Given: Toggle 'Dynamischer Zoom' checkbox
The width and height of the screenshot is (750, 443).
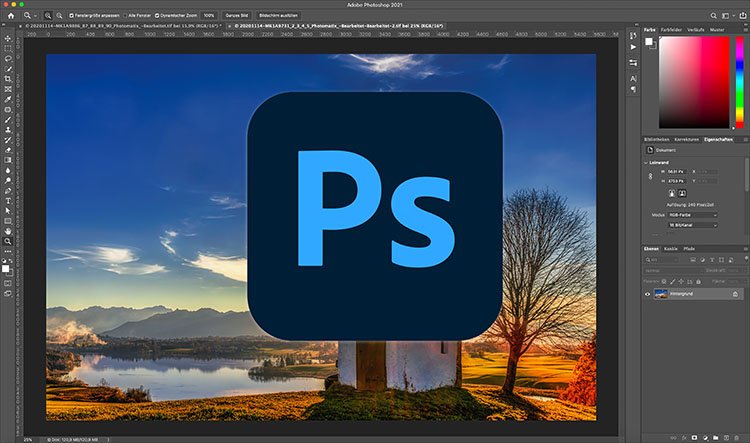Looking at the screenshot, I should [x=157, y=15].
